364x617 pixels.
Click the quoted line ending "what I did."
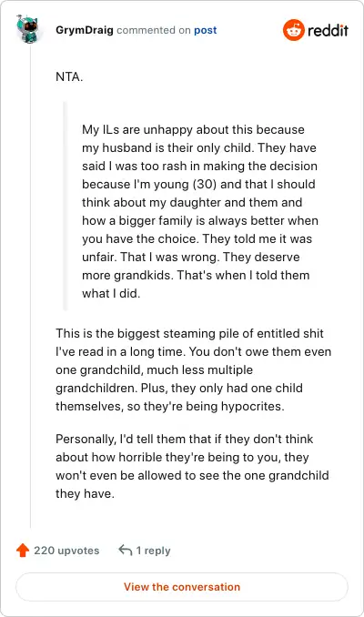point(111,293)
